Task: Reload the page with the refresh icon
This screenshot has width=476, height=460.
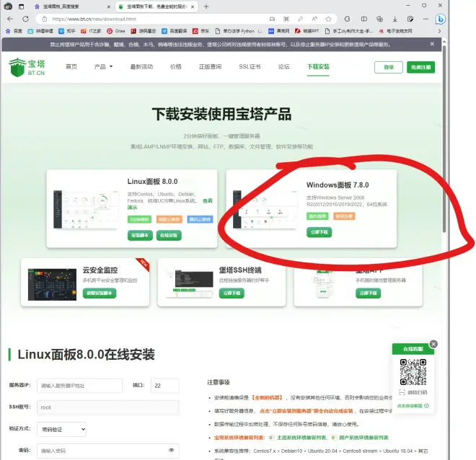Action: [x=25, y=19]
